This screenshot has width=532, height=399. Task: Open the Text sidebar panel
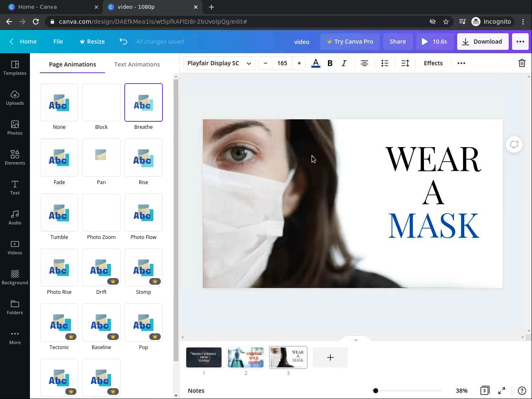[x=15, y=187]
